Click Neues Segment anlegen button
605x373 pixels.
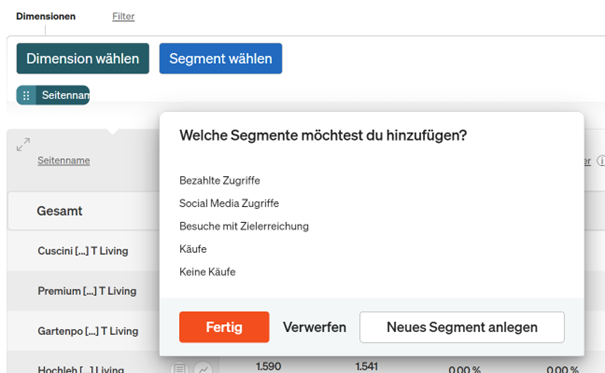462,327
